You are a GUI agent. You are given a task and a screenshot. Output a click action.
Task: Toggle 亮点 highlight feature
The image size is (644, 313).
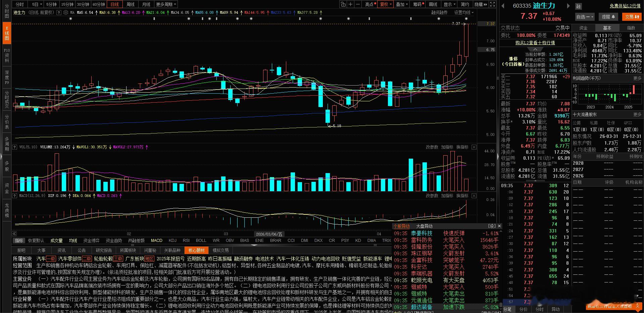click(x=369, y=4)
